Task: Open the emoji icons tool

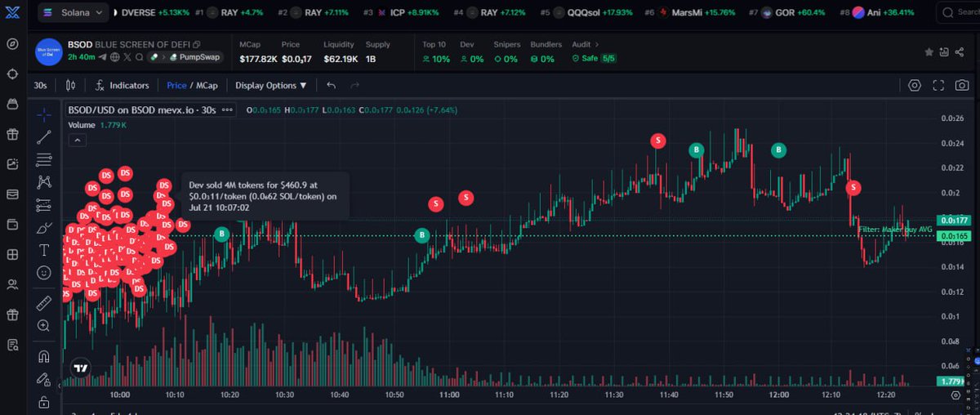Action: (x=44, y=273)
